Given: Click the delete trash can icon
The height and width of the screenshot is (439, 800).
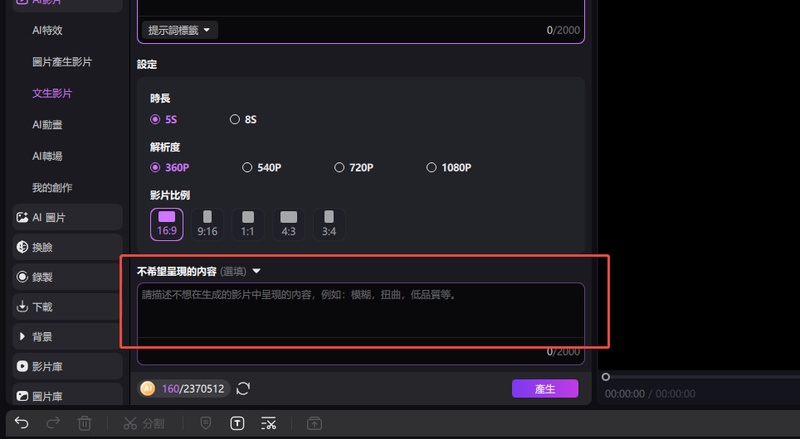Looking at the screenshot, I should 85,423.
